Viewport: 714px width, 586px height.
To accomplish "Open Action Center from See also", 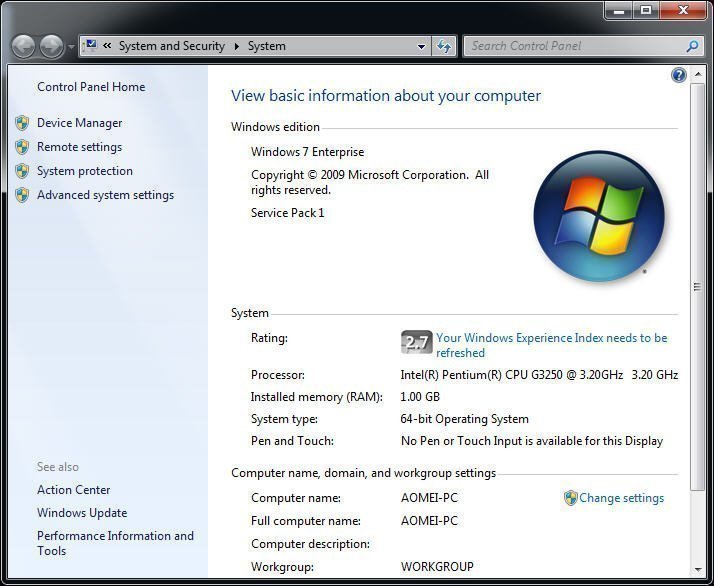I will pyautogui.click(x=73, y=490).
